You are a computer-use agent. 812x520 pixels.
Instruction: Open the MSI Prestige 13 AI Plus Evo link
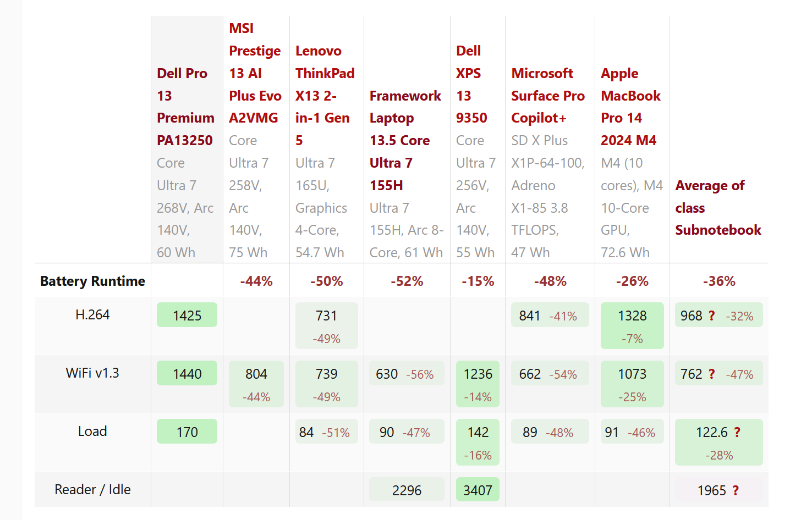(x=255, y=73)
